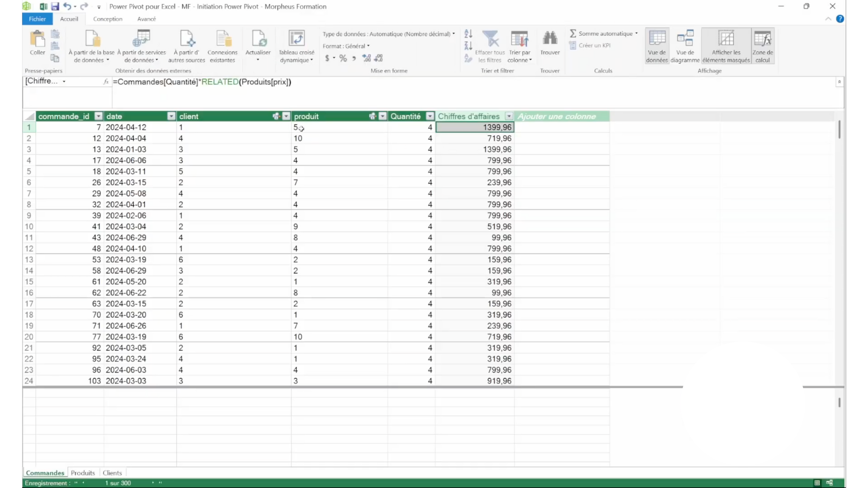This screenshot has width=868, height=488.
Task: Collapse the ribbon with the chevron
Action: (x=828, y=19)
